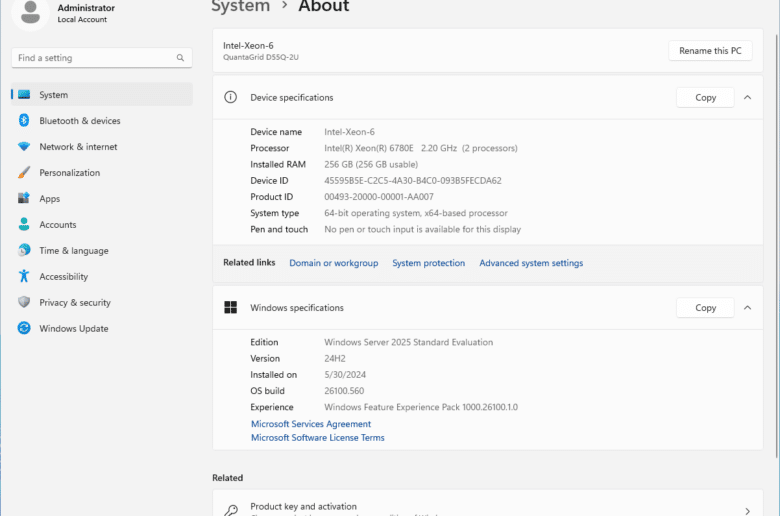Screen dimensions: 780x516
Task: Copy the Windows specifications
Action: click(705, 308)
